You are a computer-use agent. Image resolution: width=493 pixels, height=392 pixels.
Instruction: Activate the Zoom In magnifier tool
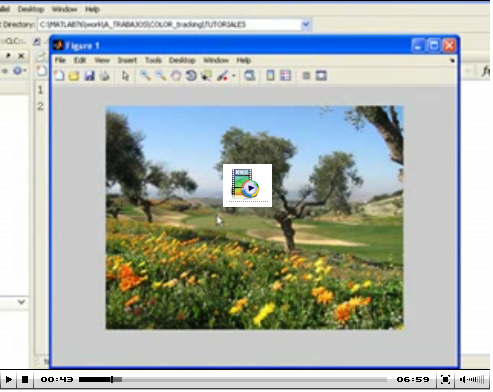[x=145, y=76]
